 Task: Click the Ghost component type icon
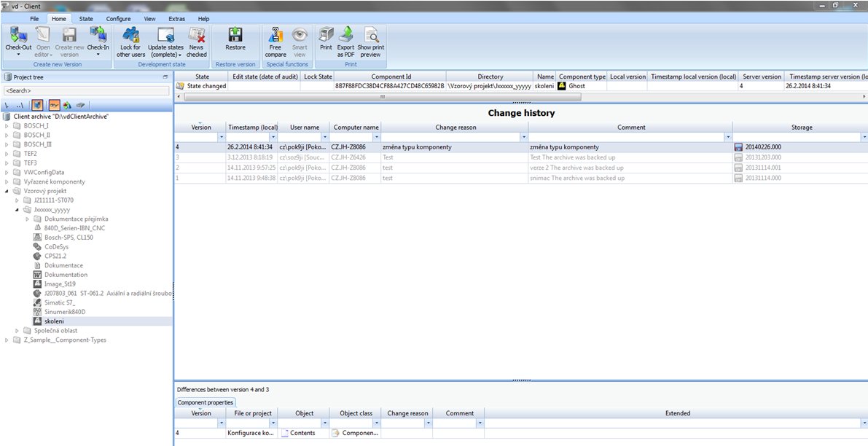pos(562,86)
